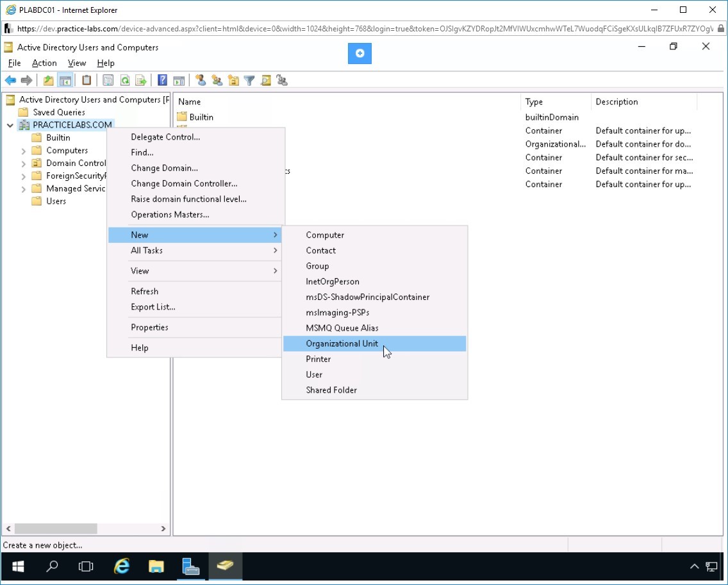
Task: Open the Help menu in menu bar
Action: pos(105,63)
